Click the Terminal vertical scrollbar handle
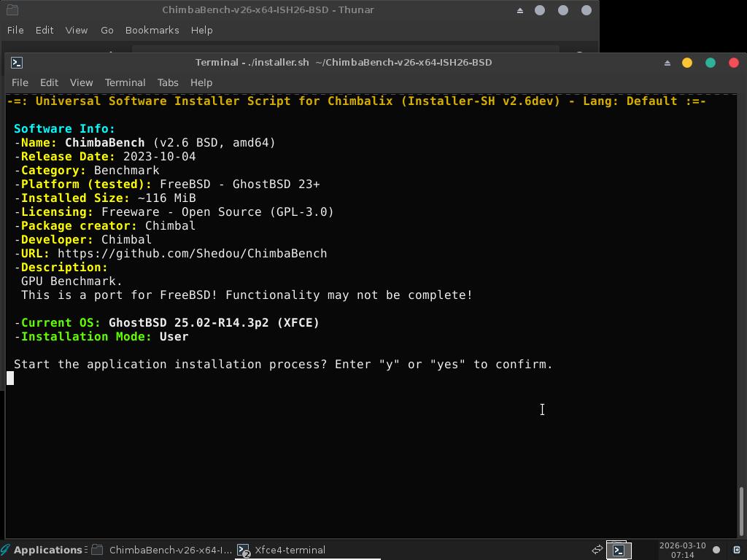Image resolution: width=747 pixels, height=560 pixels. (x=741, y=510)
